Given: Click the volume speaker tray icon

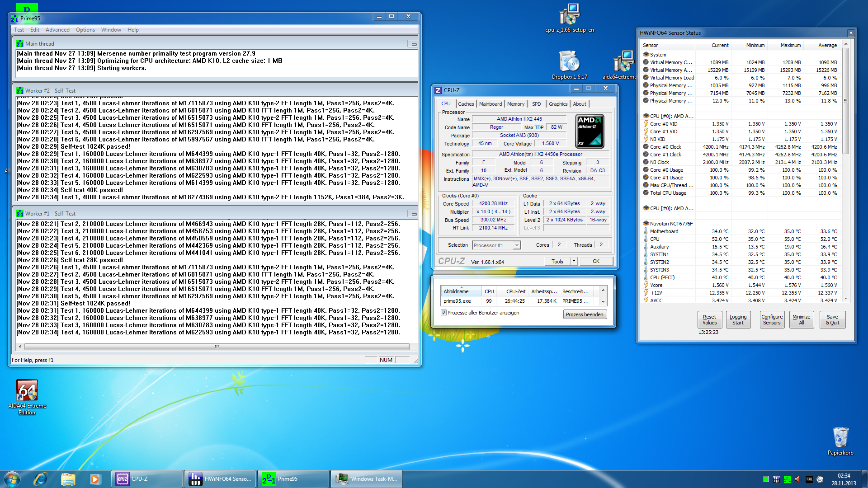Looking at the screenshot, I should 798,479.
